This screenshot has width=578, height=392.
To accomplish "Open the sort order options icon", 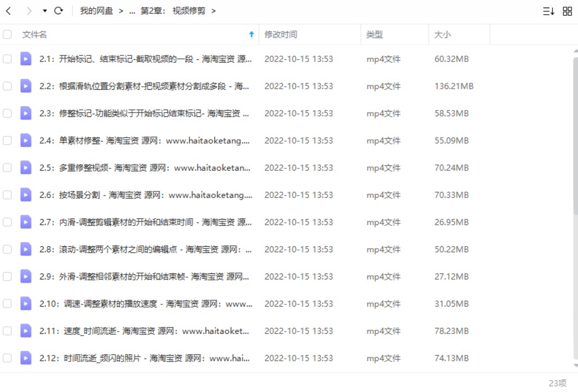I will click(548, 11).
